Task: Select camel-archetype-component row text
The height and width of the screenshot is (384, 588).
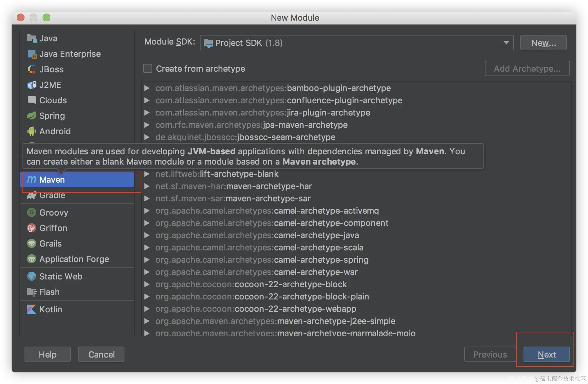Action: (x=272, y=223)
